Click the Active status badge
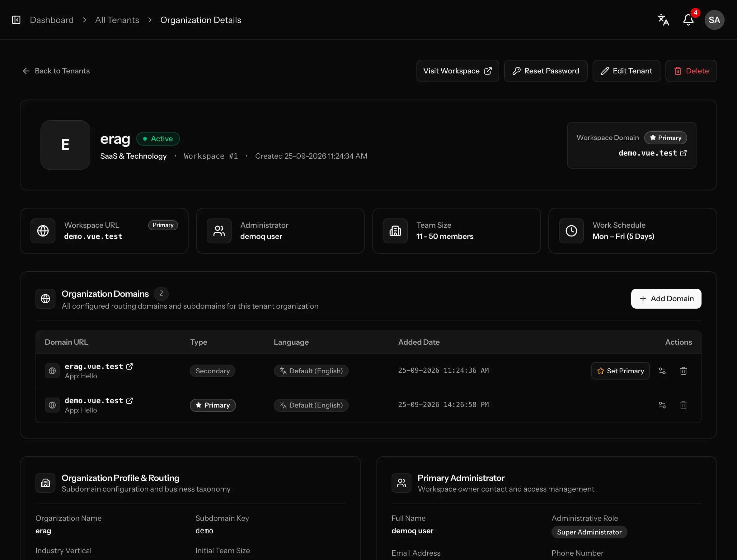The height and width of the screenshot is (560, 737). [158, 139]
